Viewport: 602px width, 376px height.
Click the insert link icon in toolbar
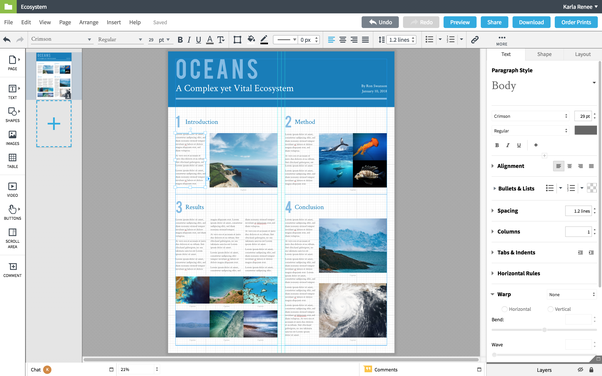click(475, 40)
